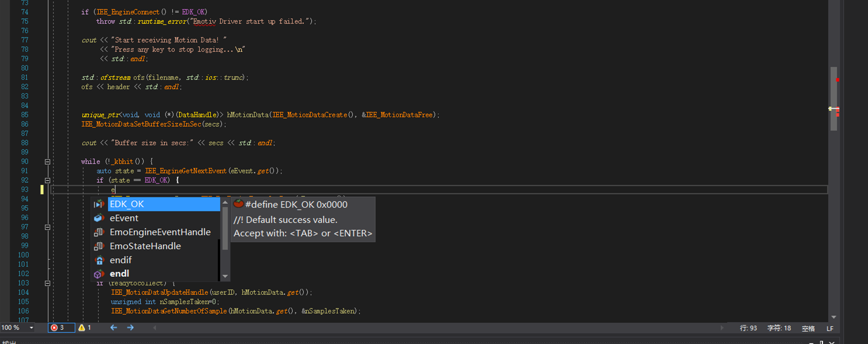The height and width of the screenshot is (344, 868).
Task: Click the cube icon beside endl suggestion
Action: pos(99,274)
